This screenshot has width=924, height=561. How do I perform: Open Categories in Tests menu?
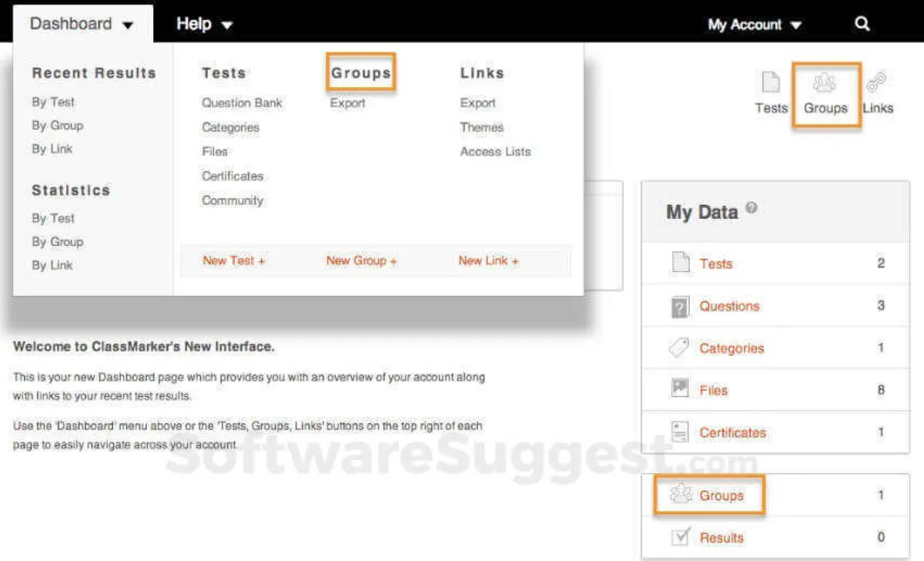[x=230, y=127]
